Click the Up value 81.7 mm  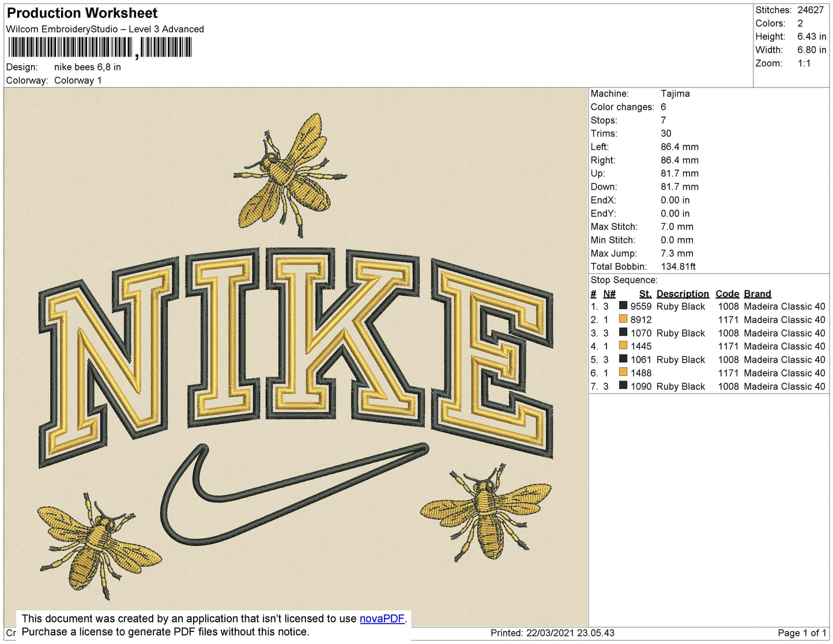pyautogui.click(x=680, y=174)
